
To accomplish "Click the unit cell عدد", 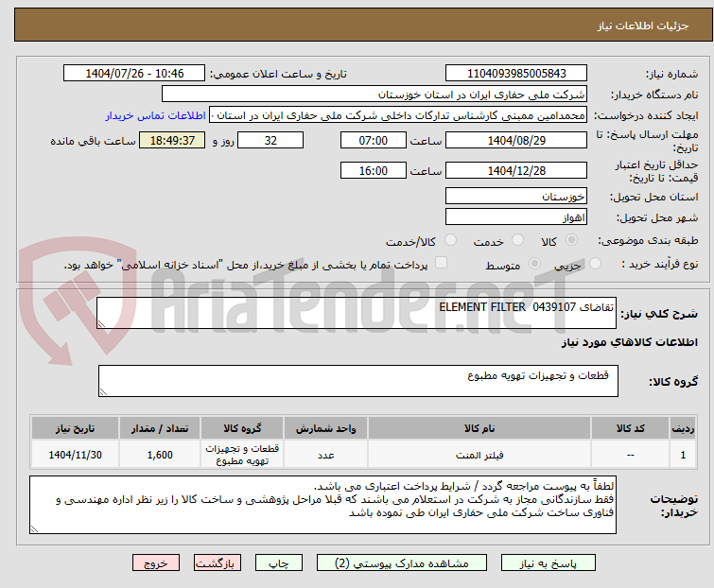I will [326, 455].
